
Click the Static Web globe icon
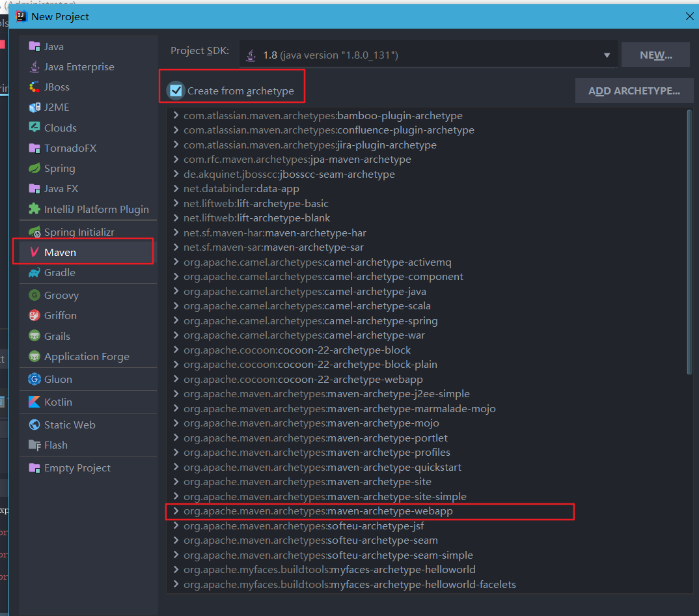(34, 425)
